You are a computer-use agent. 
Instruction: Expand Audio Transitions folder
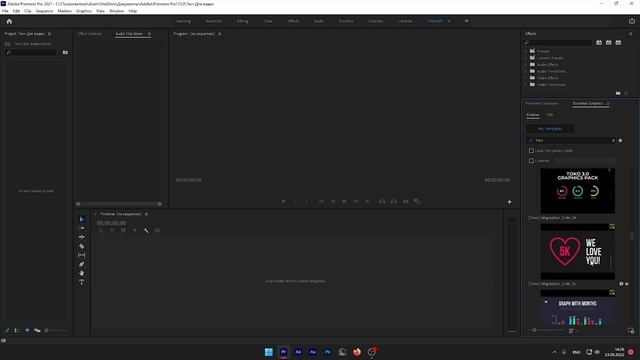tap(526, 71)
